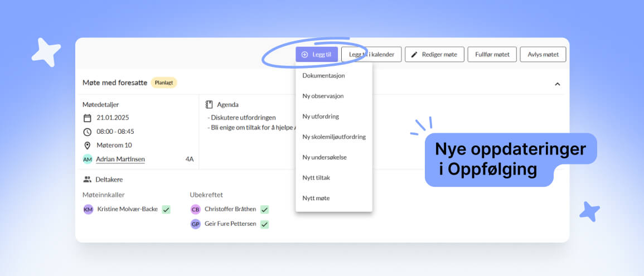This screenshot has width=644, height=276.
Task: Click the CB avatar for Christoffer Bråthen
Action: [195, 209]
